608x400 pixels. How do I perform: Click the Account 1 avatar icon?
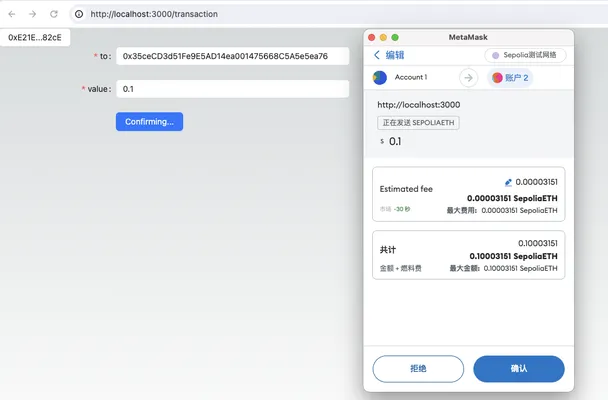click(x=380, y=78)
